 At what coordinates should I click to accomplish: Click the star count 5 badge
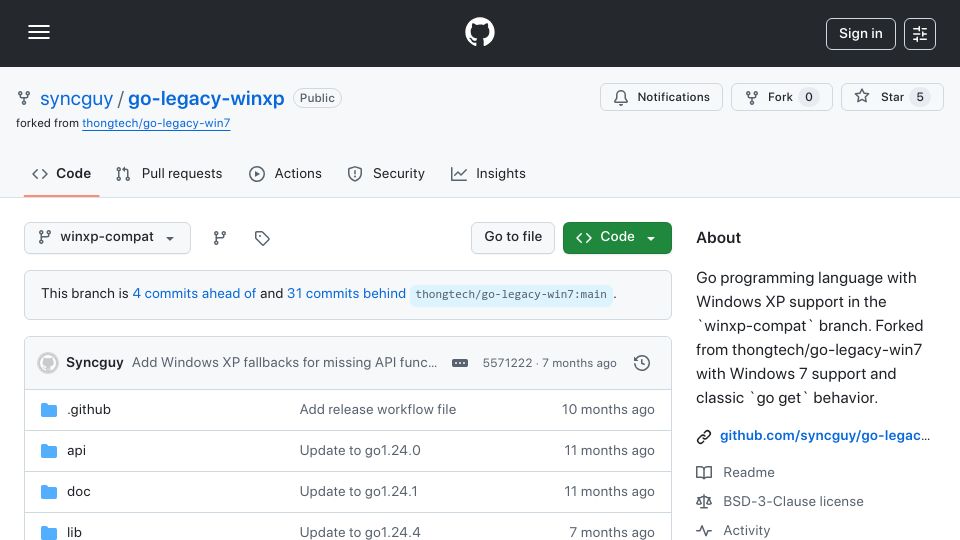coord(920,97)
